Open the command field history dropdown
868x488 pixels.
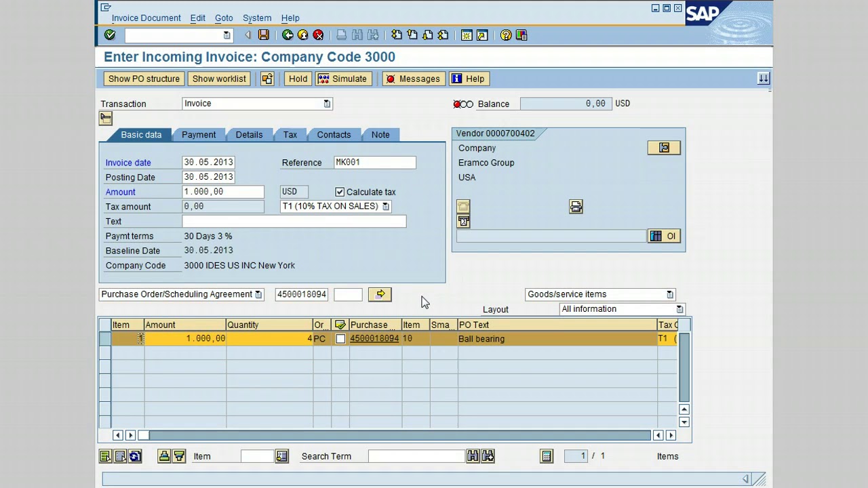(226, 35)
